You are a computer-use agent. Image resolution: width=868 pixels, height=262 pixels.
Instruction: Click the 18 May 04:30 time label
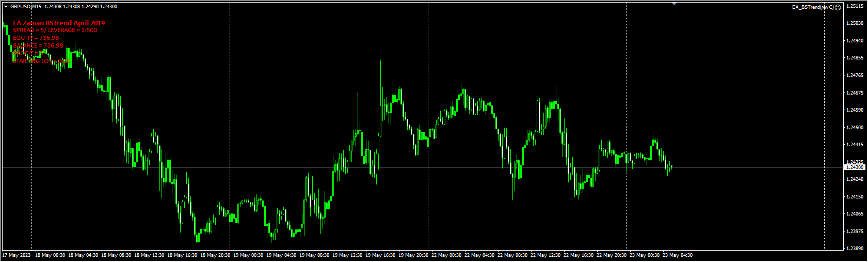(83, 255)
